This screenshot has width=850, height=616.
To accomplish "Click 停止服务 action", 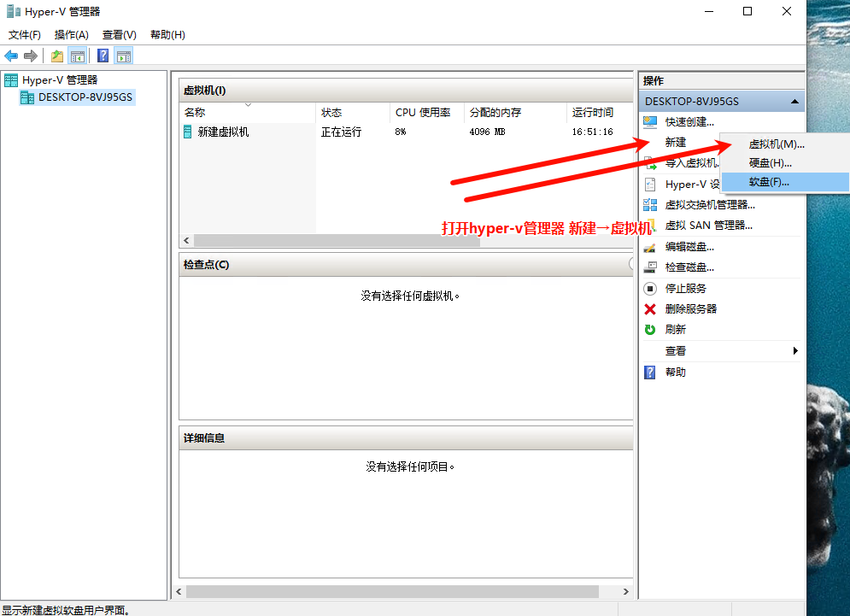I will tap(686, 289).
